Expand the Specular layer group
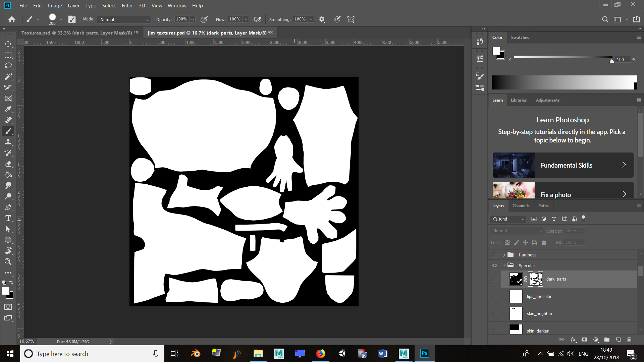 [x=504, y=265]
